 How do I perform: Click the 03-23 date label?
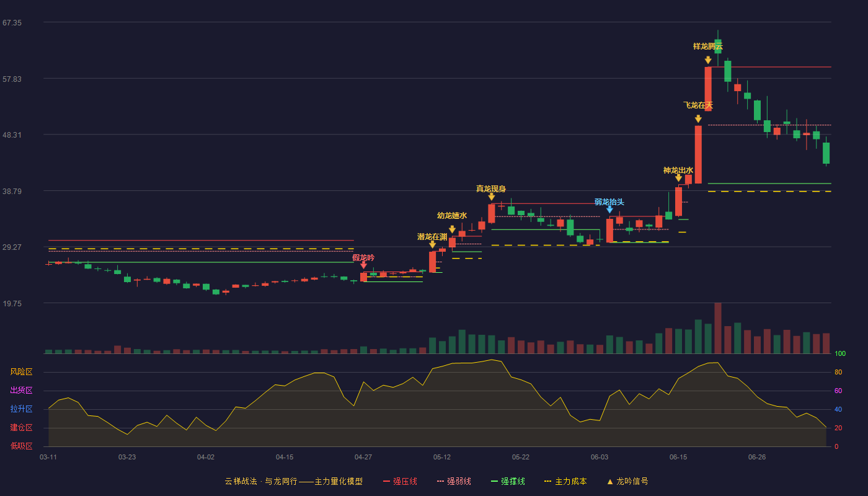coord(127,457)
